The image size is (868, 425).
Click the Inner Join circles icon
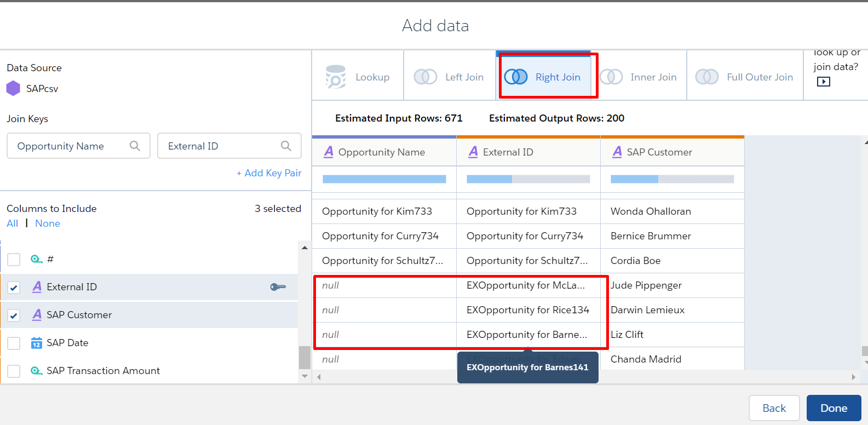tap(611, 77)
